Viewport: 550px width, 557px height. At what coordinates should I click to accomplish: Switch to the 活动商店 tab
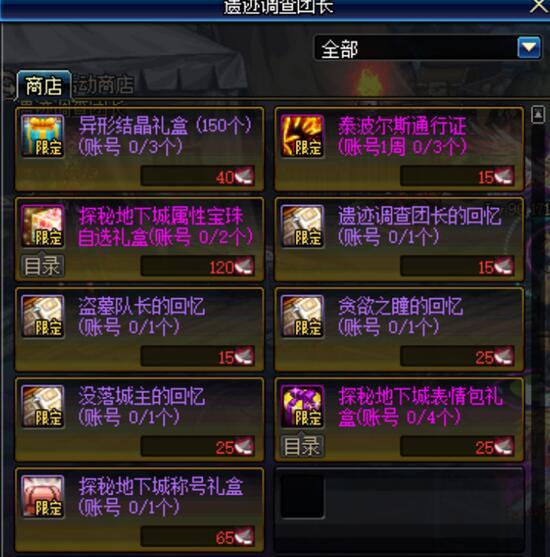pyautogui.click(x=103, y=85)
